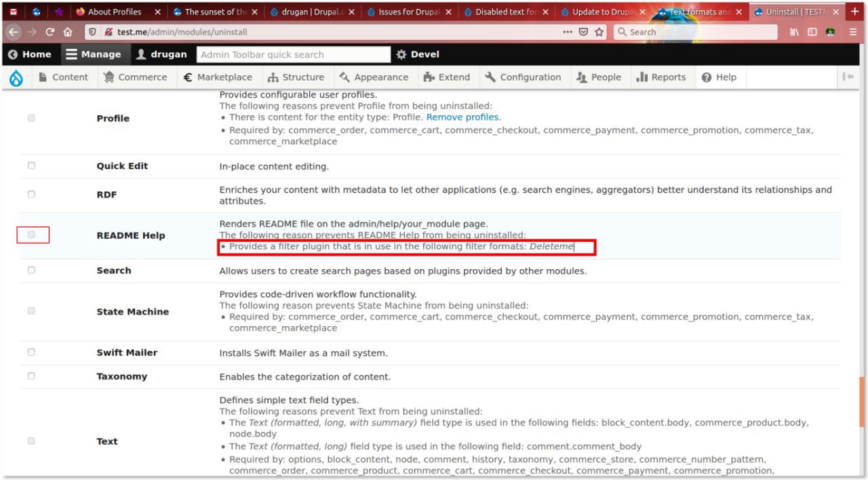Check the Swift Mailer module checkbox
868x480 pixels.
31,352
